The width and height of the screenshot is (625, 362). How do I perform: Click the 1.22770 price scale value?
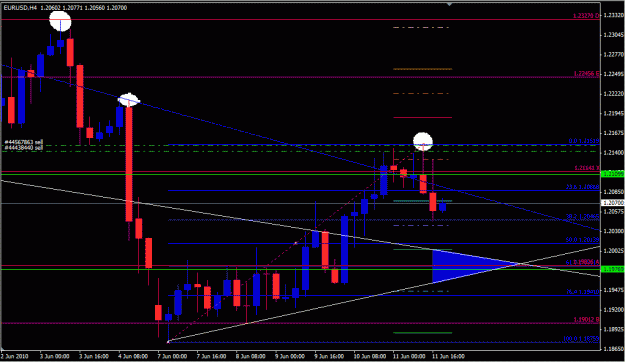pos(613,54)
